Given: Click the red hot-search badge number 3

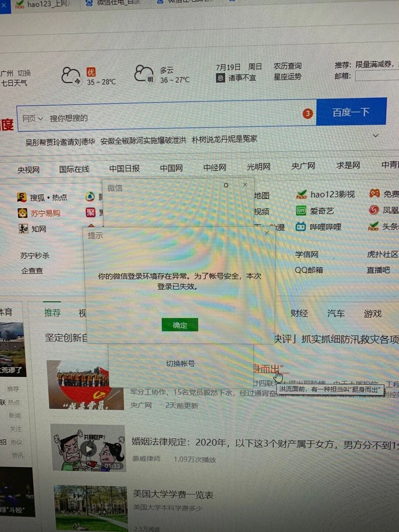Looking at the screenshot, I should (308, 113).
